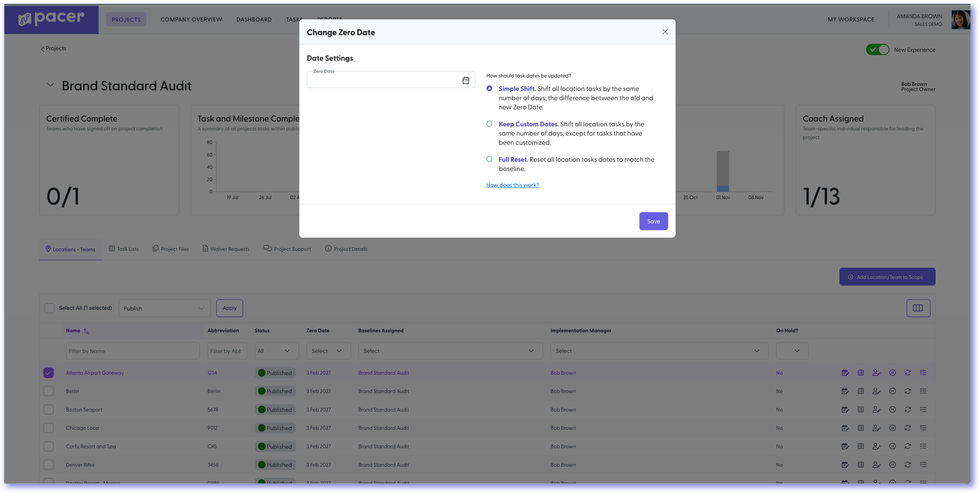Toggle the Select All checkbox

click(49, 308)
